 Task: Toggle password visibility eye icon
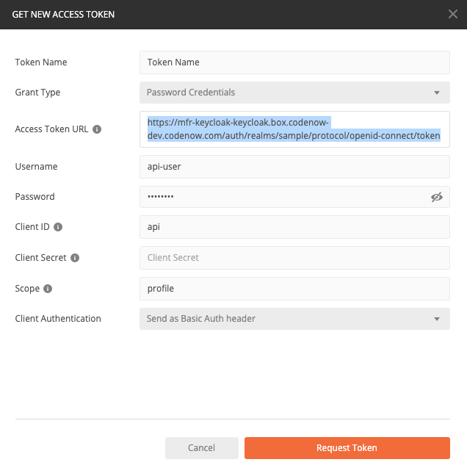pyautogui.click(x=437, y=197)
